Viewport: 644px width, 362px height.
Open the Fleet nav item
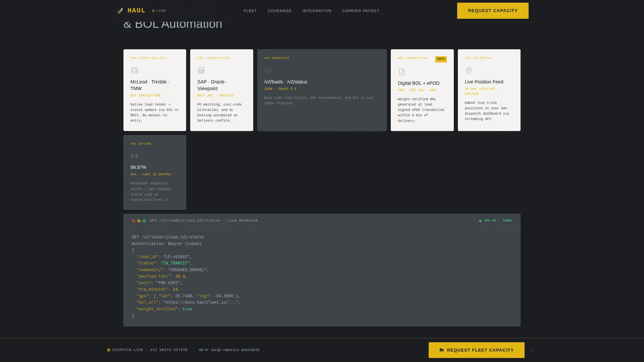pos(250,11)
